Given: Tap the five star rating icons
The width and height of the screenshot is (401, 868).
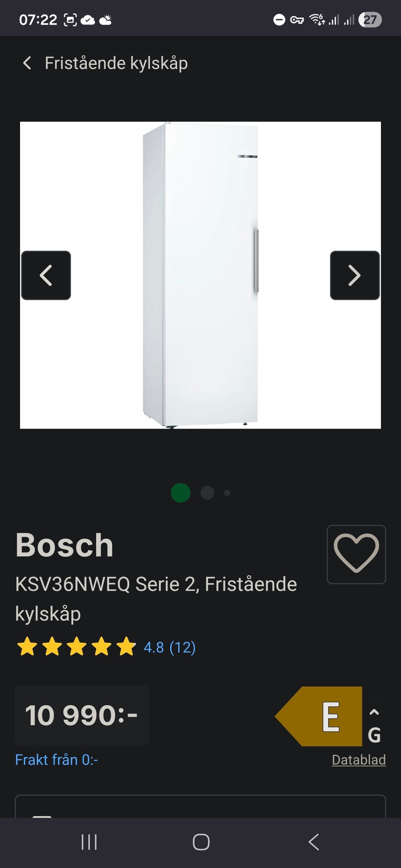Looking at the screenshot, I should [x=76, y=646].
